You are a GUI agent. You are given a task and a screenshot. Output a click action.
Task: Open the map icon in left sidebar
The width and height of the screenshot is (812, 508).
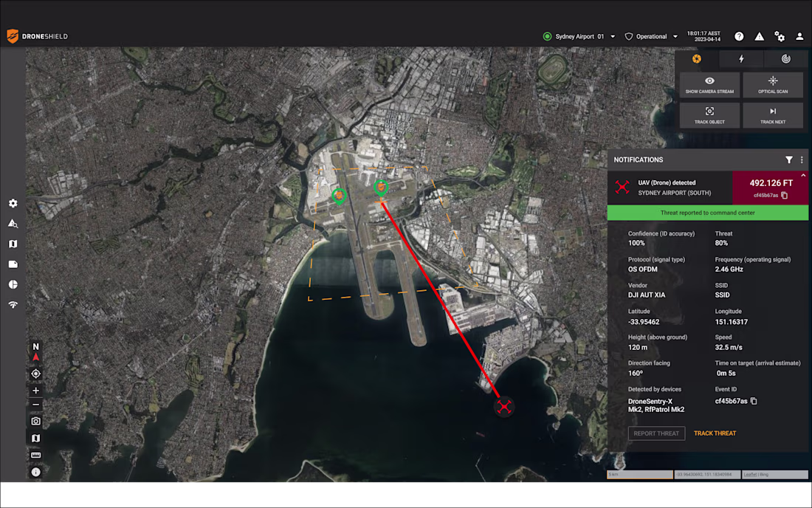tap(13, 244)
